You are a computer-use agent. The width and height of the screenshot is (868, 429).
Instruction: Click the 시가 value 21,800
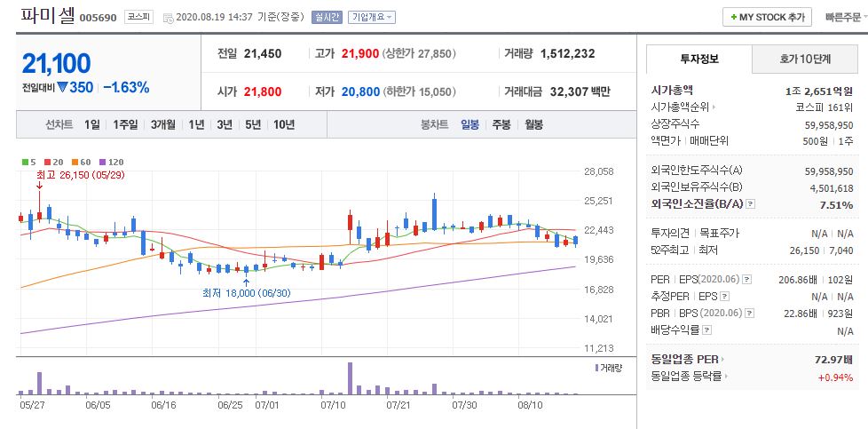[x=263, y=91]
